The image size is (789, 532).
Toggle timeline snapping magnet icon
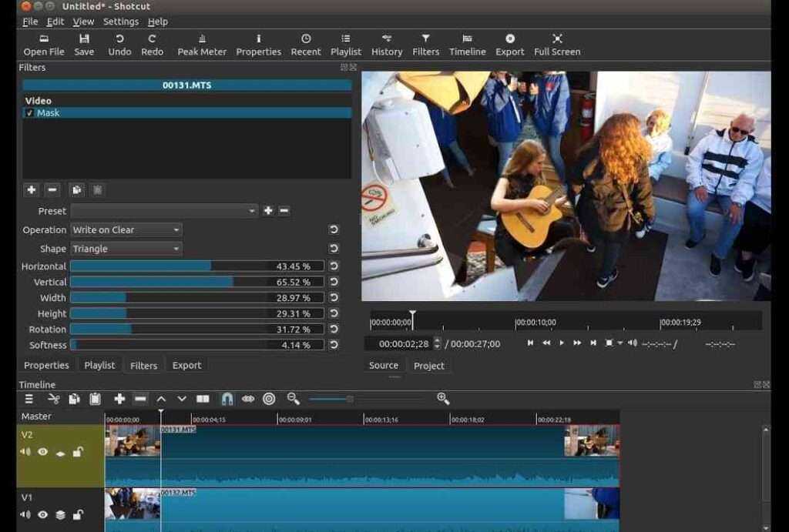[x=227, y=399]
